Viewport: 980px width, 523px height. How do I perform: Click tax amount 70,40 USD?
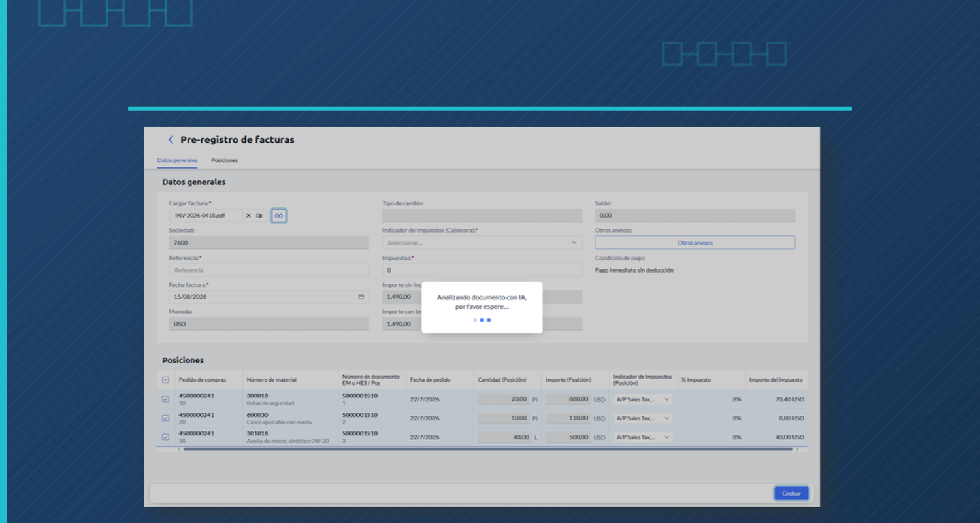point(789,399)
